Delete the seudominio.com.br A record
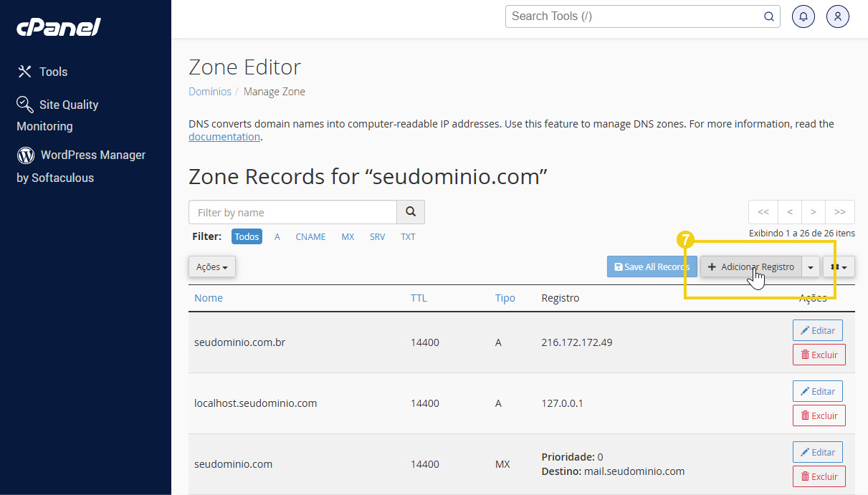The width and height of the screenshot is (868, 495). (x=819, y=355)
